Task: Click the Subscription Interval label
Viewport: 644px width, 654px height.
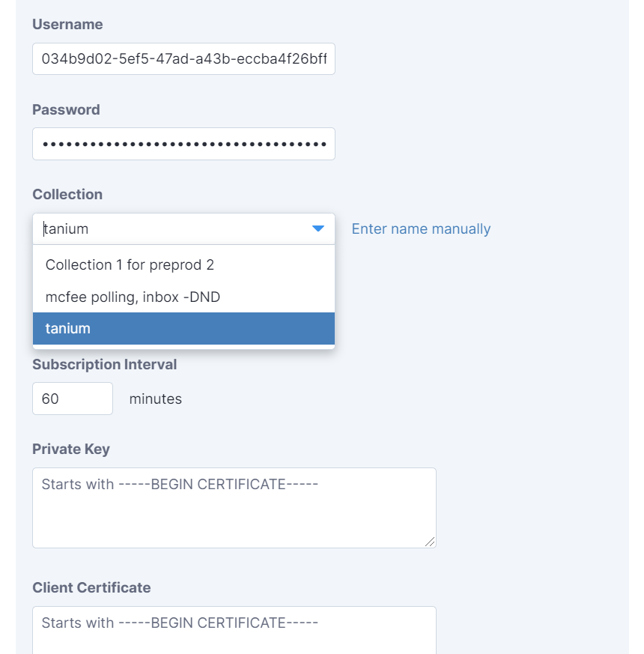Action: pos(104,365)
